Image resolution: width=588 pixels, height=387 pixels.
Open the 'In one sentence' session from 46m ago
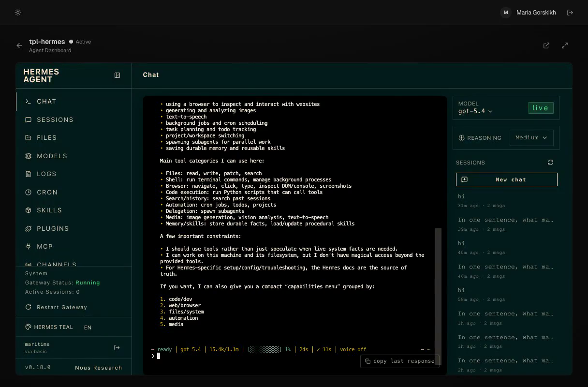[507, 271]
